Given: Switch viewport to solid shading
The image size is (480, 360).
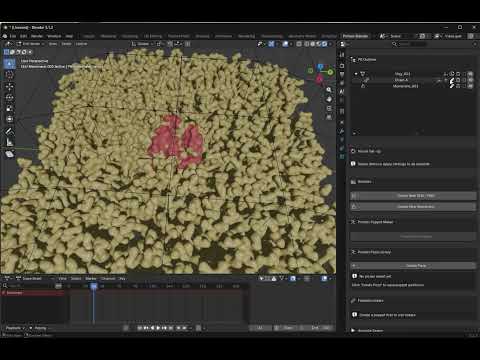Looking at the screenshot, I should [x=313, y=44].
